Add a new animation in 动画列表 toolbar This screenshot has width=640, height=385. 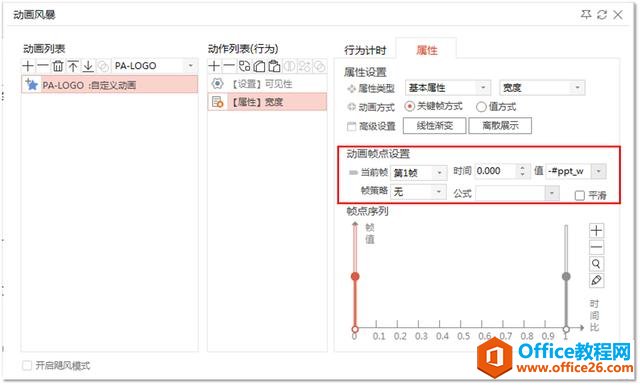(x=28, y=66)
